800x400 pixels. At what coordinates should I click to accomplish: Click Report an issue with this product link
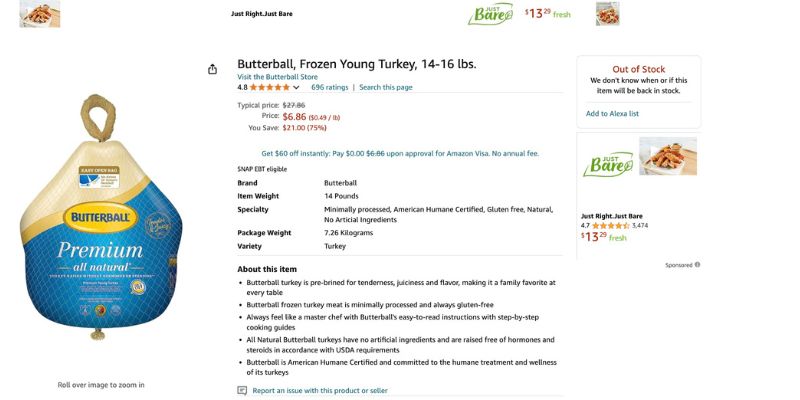(x=320, y=390)
